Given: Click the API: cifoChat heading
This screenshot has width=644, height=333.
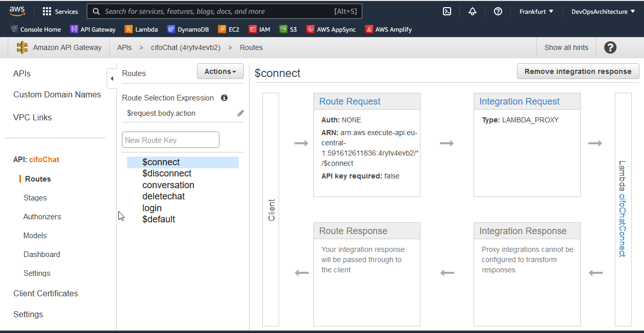Looking at the screenshot, I should click(x=36, y=160).
